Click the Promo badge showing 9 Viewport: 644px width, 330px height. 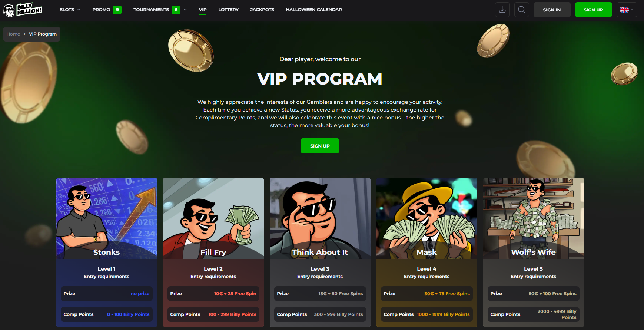click(x=117, y=10)
